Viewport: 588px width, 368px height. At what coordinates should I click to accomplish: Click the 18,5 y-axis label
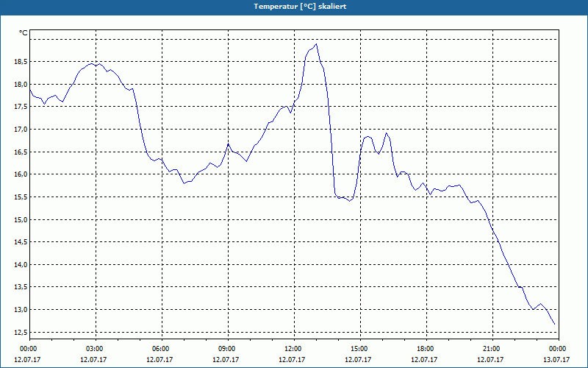[x=21, y=62]
